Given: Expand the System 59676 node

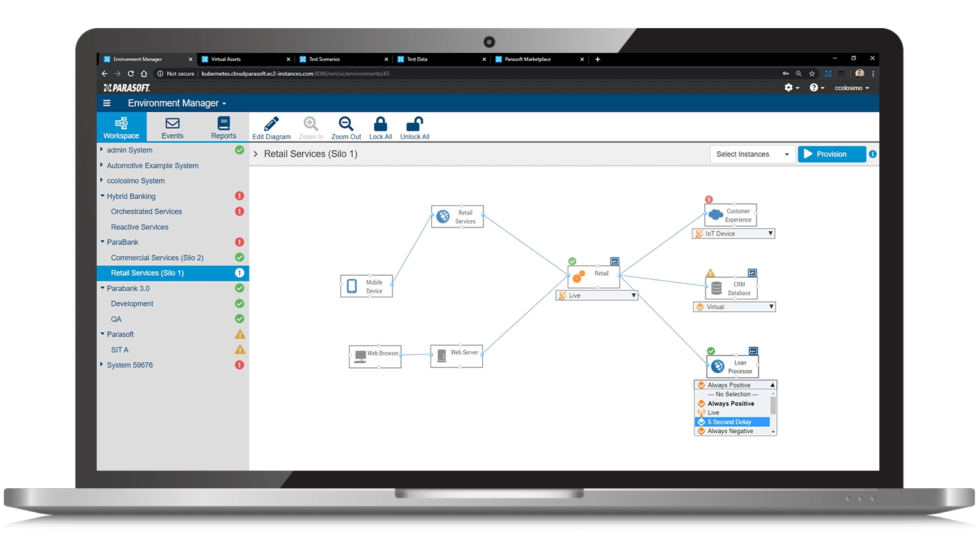Looking at the screenshot, I should [102, 365].
